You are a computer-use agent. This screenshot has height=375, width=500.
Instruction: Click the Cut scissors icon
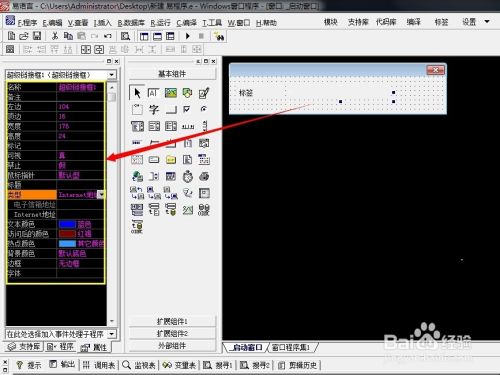(x=55, y=36)
